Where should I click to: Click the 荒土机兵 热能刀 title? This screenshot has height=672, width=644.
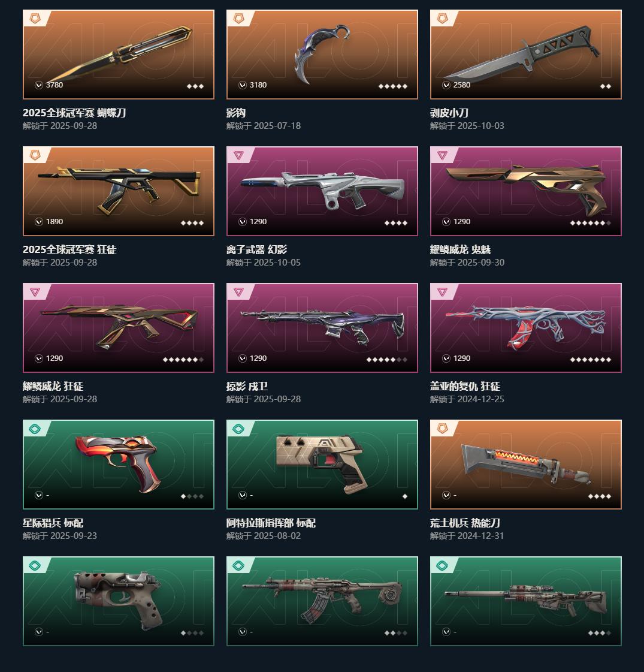(x=465, y=523)
